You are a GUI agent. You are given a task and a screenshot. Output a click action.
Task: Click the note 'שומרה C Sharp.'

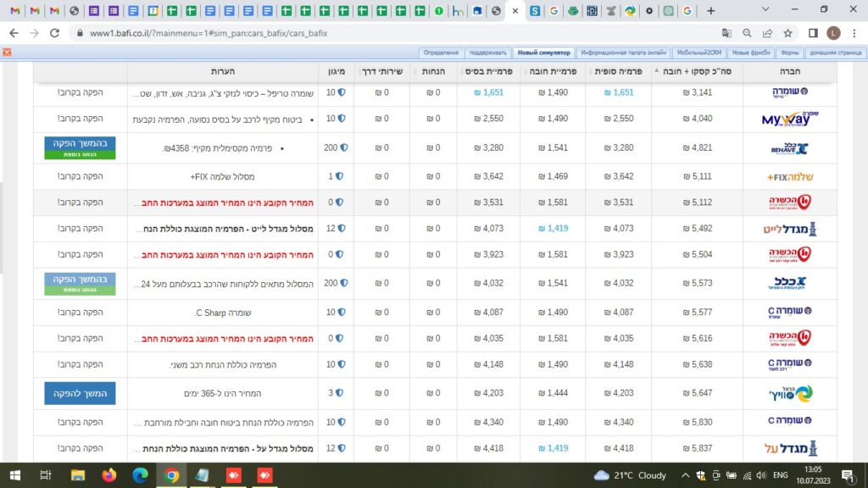click(x=223, y=313)
